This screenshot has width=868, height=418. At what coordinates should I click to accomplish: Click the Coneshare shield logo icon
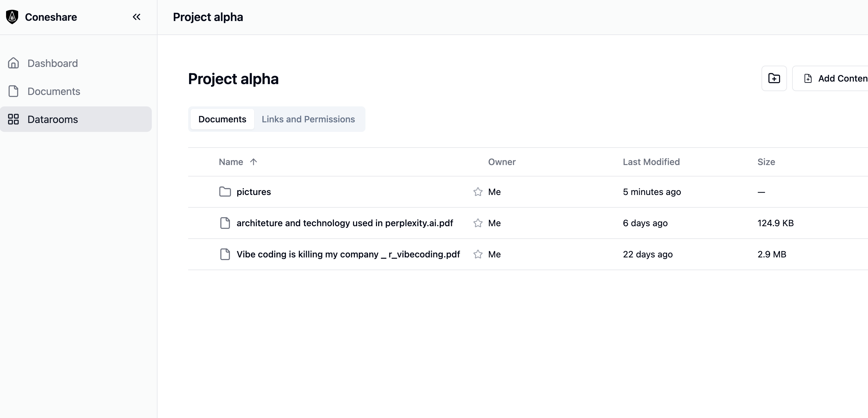pyautogui.click(x=12, y=17)
